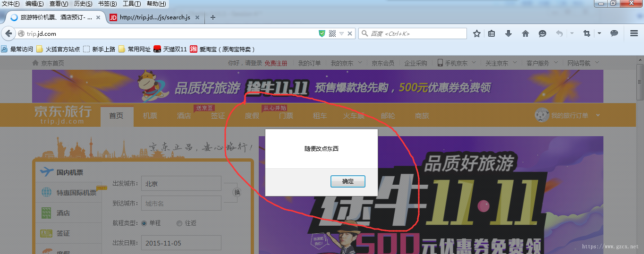Open address bar history dropdown triangle

pyautogui.click(x=341, y=33)
